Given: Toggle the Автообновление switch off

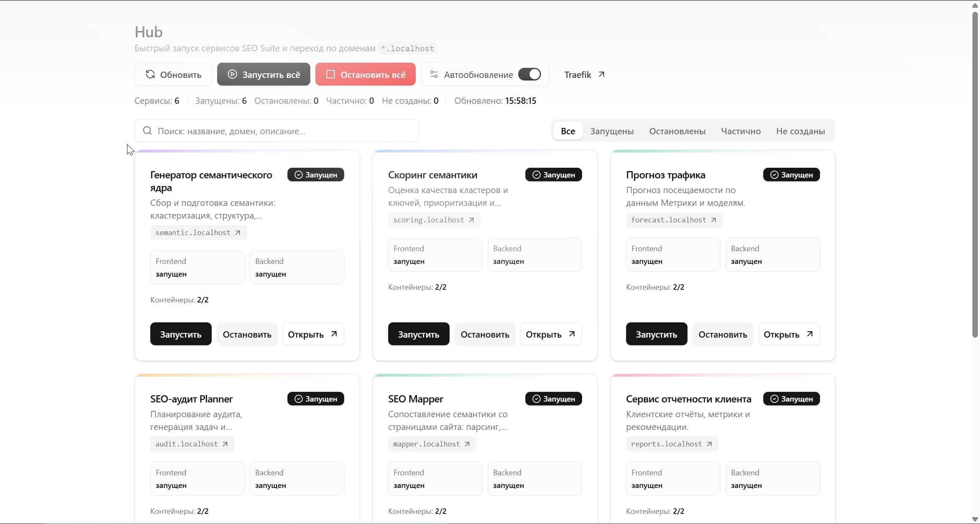Looking at the screenshot, I should pos(530,75).
